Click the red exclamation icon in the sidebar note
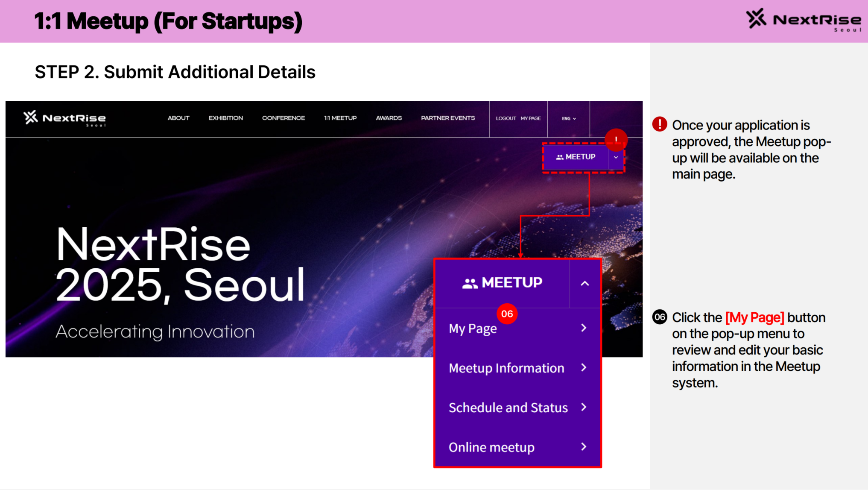Image resolution: width=868 pixels, height=490 pixels. pyautogui.click(x=660, y=124)
